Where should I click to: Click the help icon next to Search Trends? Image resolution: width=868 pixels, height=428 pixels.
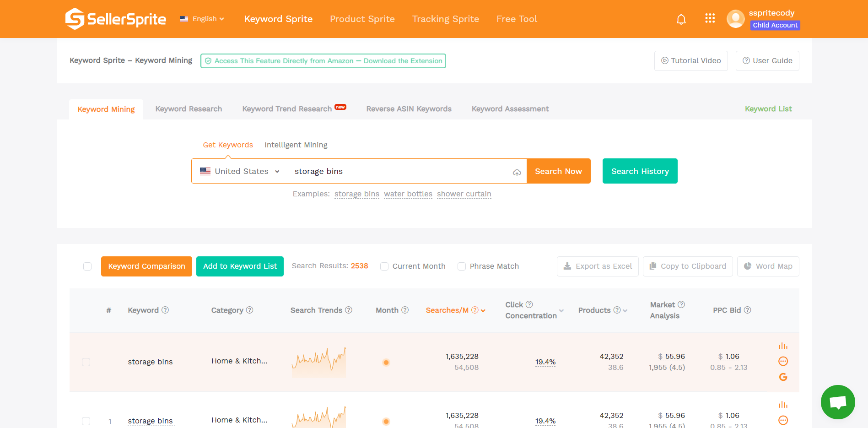349,310
